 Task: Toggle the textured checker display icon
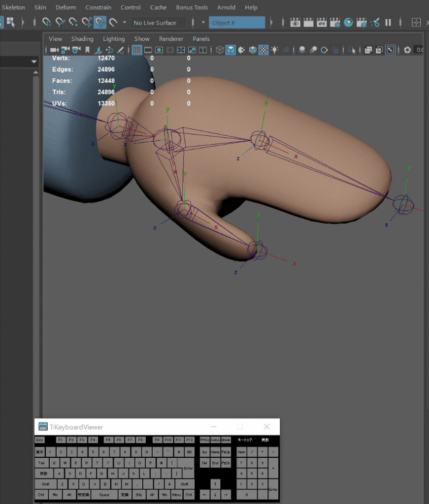pyautogui.click(x=264, y=50)
